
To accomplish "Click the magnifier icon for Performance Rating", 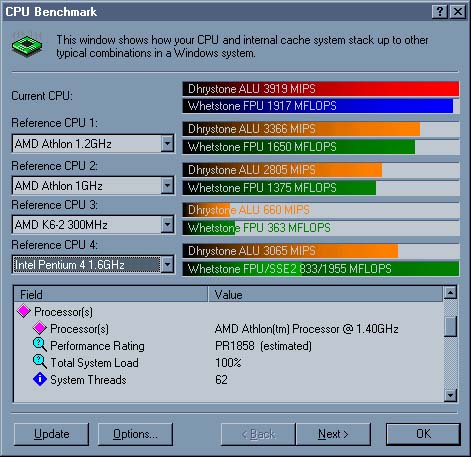I will pos(40,345).
